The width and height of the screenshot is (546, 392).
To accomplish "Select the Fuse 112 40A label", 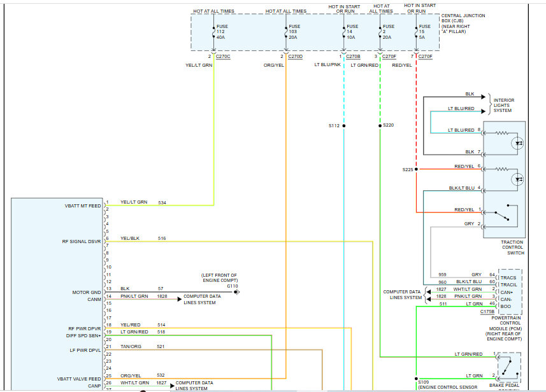I will 222,32.
